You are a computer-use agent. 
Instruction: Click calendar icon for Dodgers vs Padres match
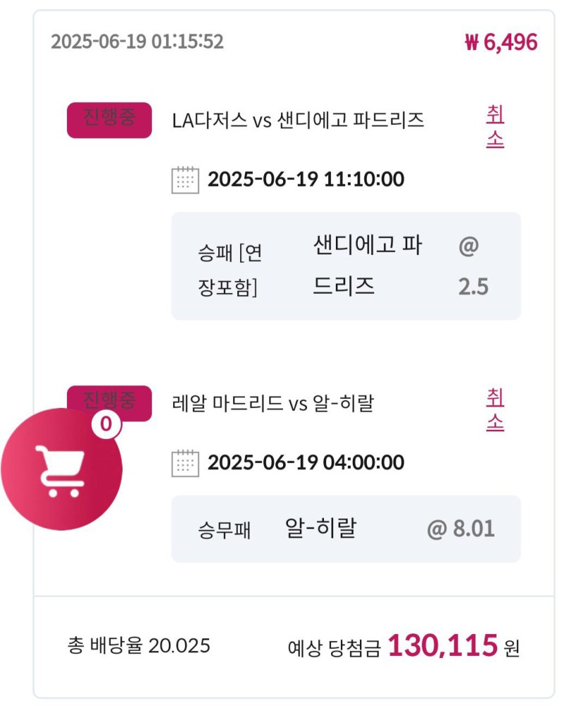(x=185, y=180)
